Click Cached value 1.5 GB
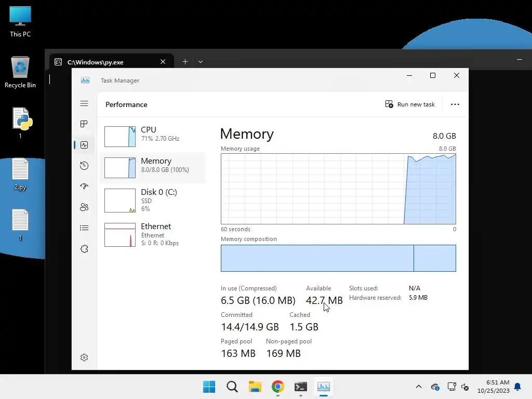The height and width of the screenshot is (399, 532). (x=303, y=327)
